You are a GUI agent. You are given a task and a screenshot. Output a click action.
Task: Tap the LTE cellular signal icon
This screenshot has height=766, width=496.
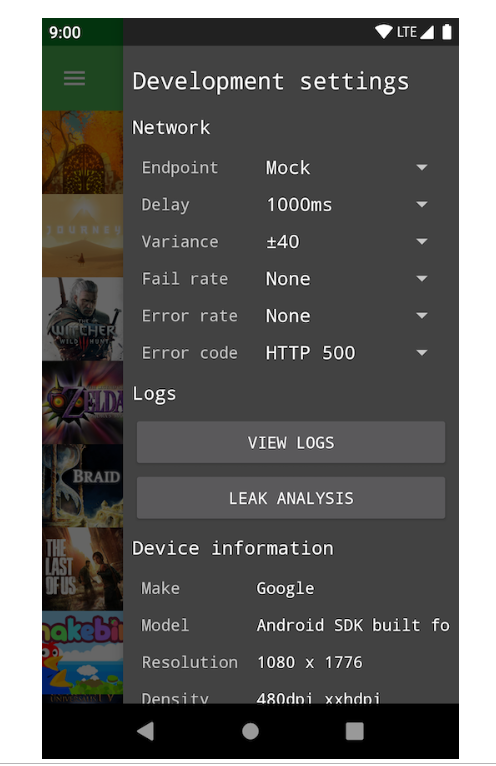click(x=415, y=32)
